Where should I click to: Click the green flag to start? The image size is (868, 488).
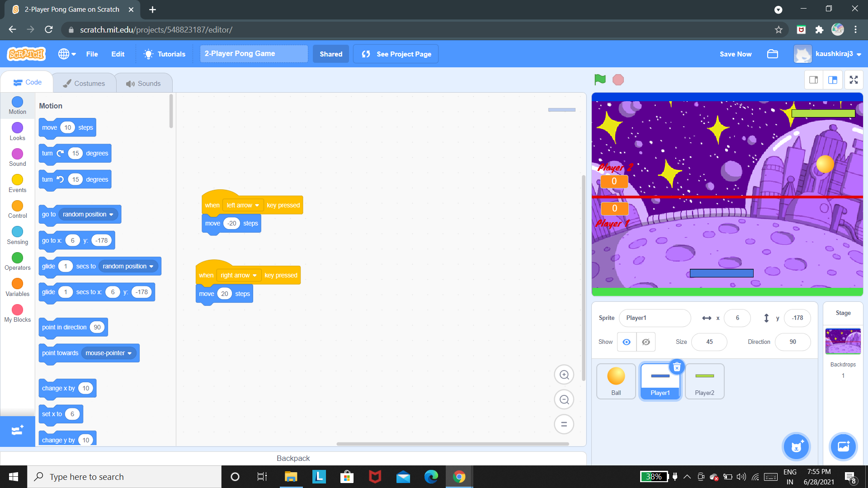click(x=600, y=80)
